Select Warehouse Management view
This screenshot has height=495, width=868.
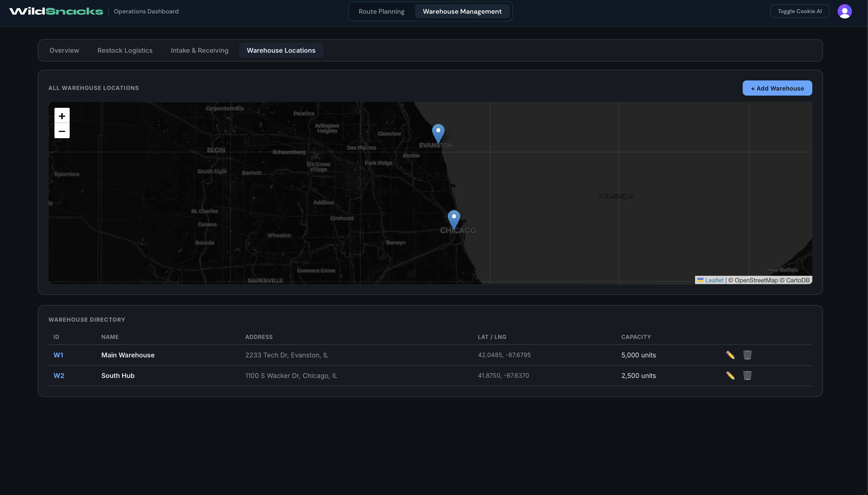(x=462, y=12)
